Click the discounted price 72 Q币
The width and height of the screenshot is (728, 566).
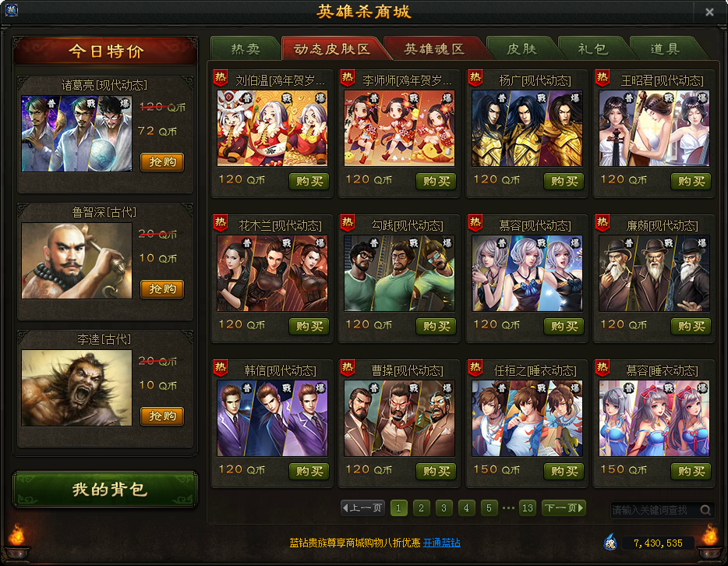[157, 132]
